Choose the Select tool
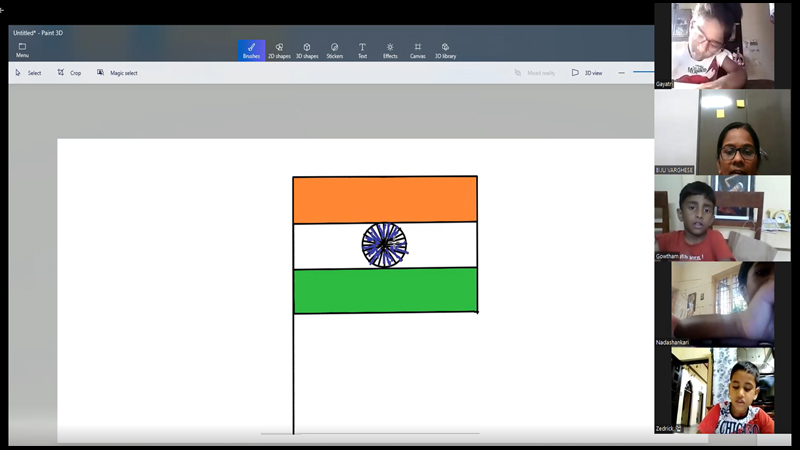 click(28, 73)
